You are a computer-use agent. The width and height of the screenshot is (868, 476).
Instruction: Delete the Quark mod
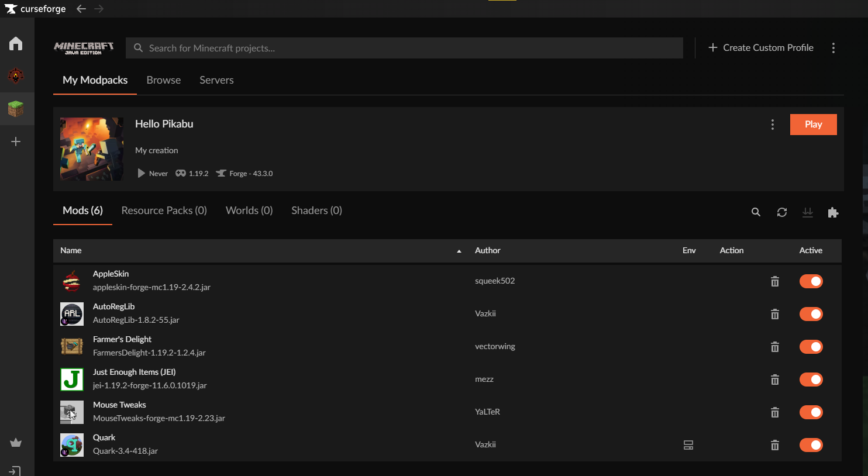click(775, 445)
